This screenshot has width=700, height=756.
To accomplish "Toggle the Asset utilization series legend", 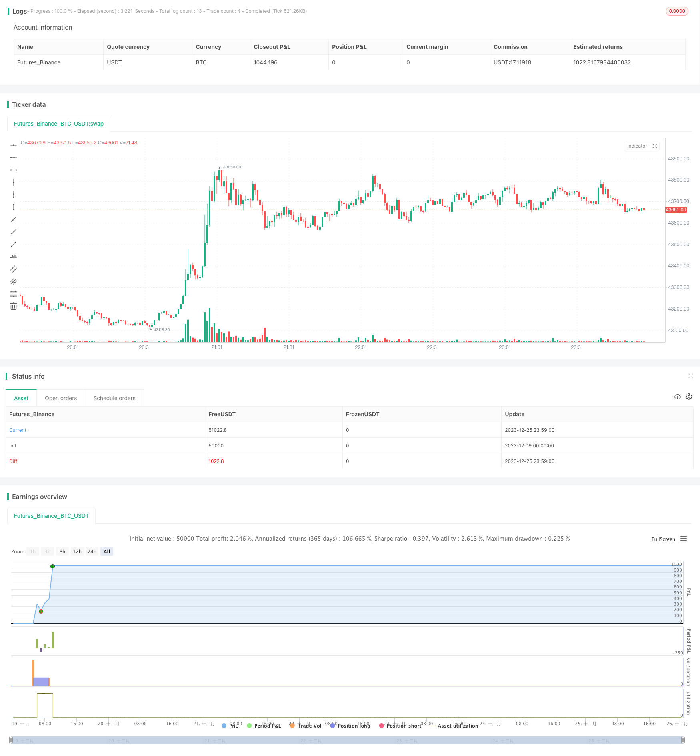I will [454, 726].
